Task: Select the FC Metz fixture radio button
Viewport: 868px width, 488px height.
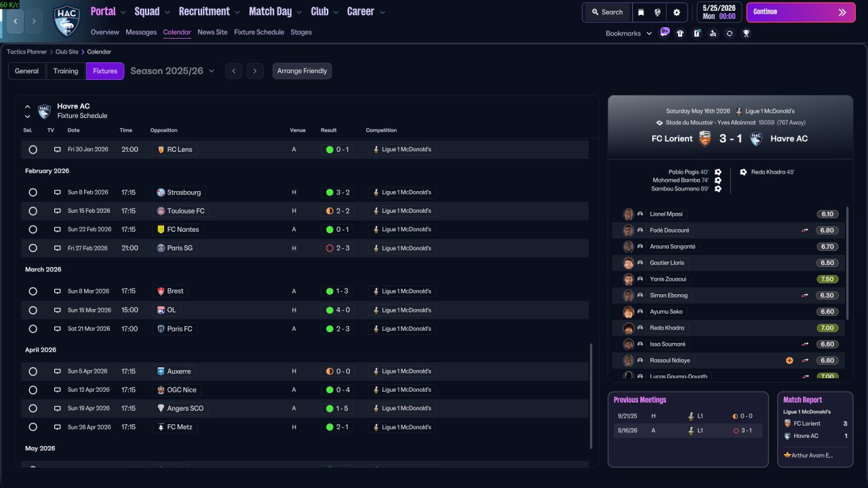Action: coord(33,427)
